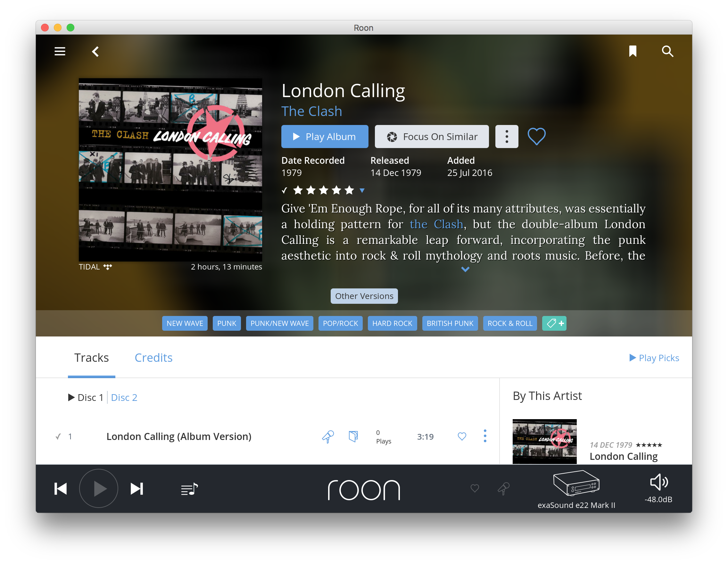
Task: Select exaSound e22 Mark II zone
Action: coord(576,489)
